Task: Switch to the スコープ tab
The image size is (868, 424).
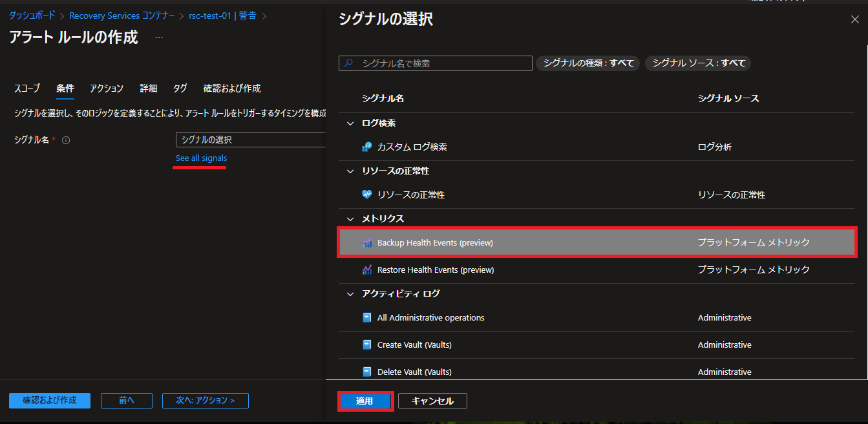Action: pos(27,89)
